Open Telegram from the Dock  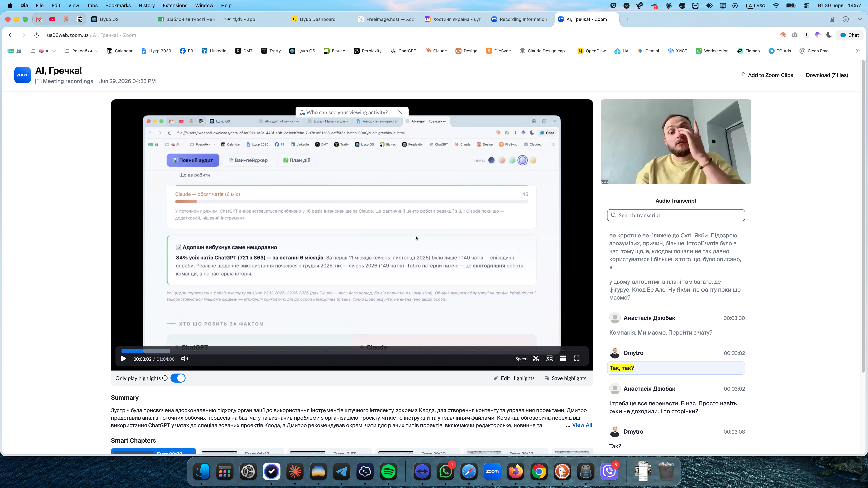(342, 471)
